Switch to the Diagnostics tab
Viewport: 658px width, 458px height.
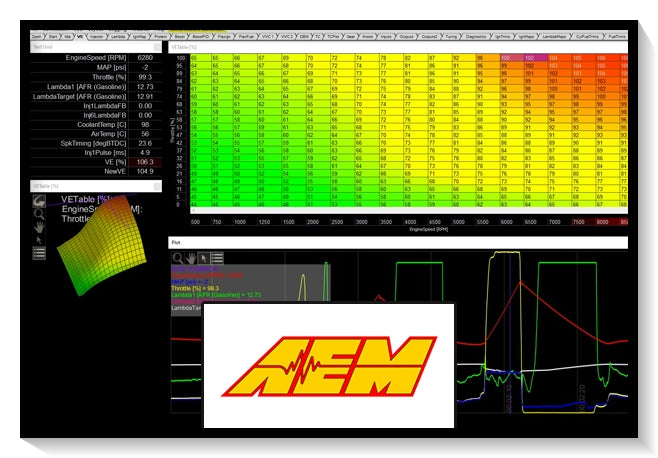(476, 37)
